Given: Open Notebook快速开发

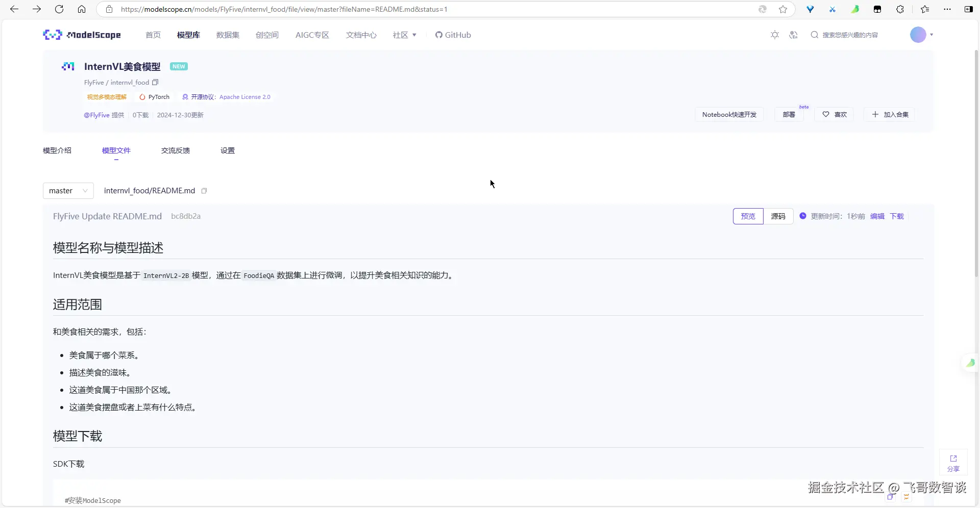Looking at the screenshot, I should [729, 114].
